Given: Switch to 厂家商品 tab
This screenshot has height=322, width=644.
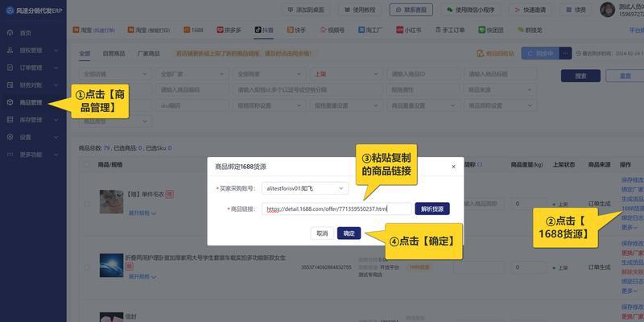Looking at the screenshot, I should tap(148, 53).
